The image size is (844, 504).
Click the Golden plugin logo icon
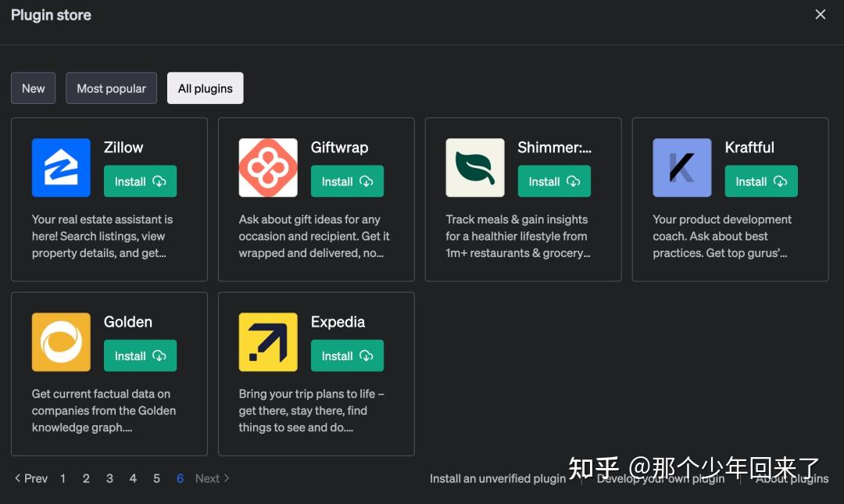click(x=61, y=341)
